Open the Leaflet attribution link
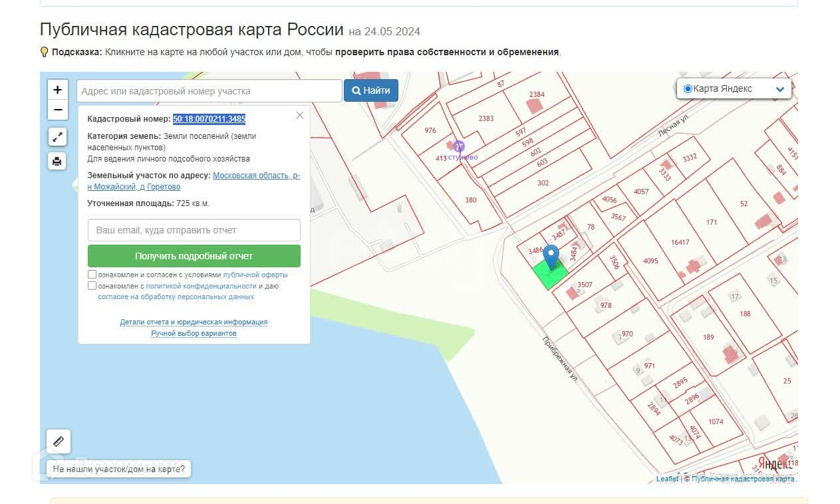This screenshot has height=504, width=840. [668, 479]
